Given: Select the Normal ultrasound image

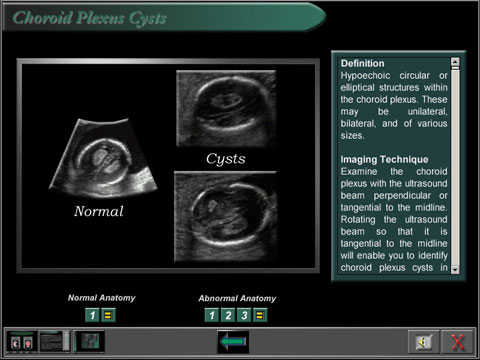Looking at the screenshot, I should [103, 159].
